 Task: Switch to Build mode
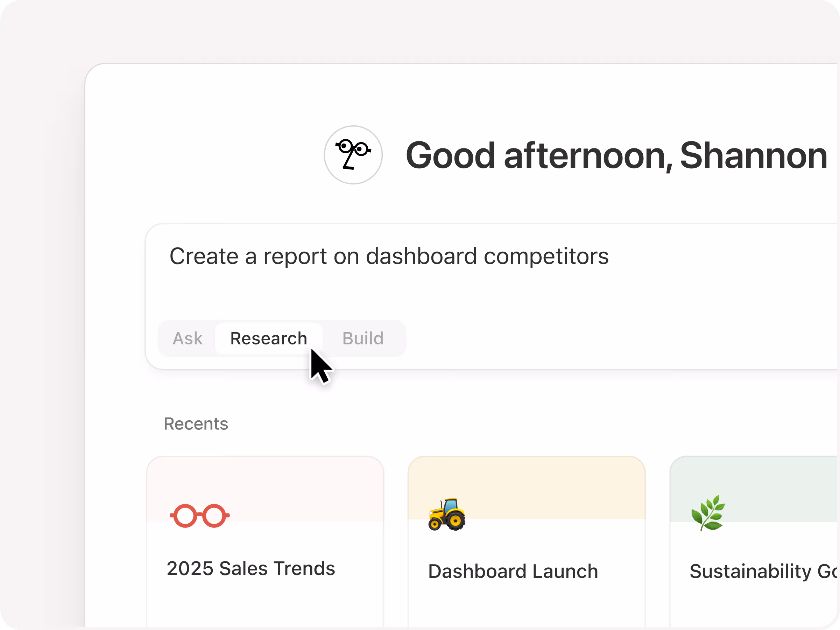pos(363,338)
